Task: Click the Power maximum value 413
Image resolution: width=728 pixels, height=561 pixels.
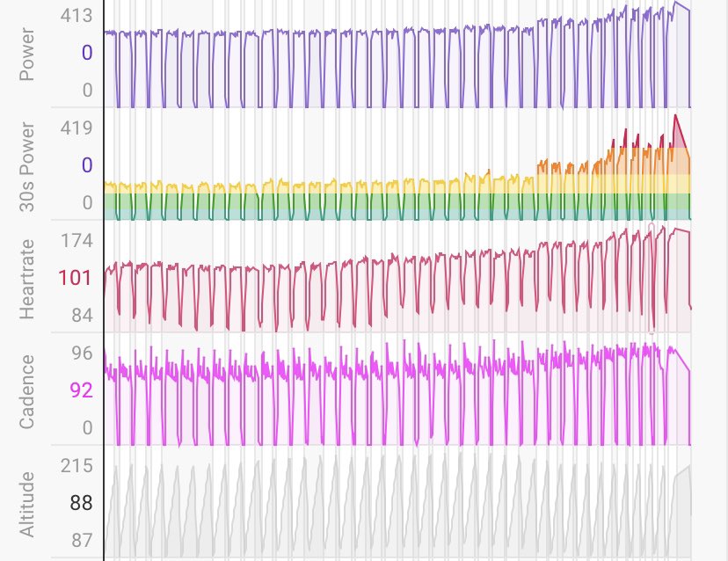Action: click(76, 16)
